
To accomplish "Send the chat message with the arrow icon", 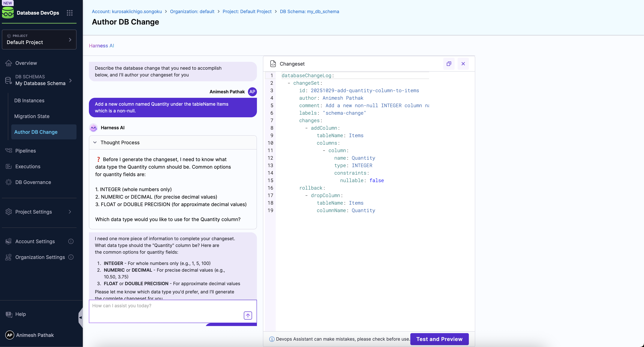I will [248, 315].
